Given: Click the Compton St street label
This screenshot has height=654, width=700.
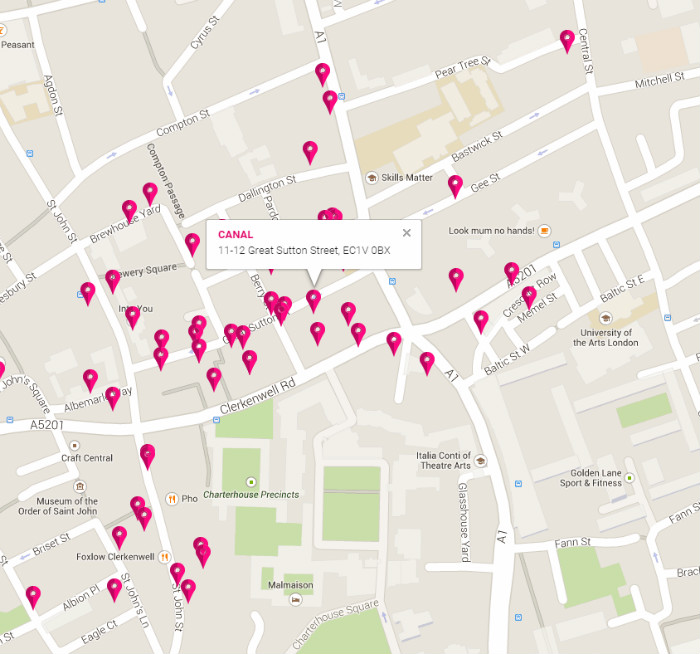Looking at the screenshot, I should click(183, 123).
